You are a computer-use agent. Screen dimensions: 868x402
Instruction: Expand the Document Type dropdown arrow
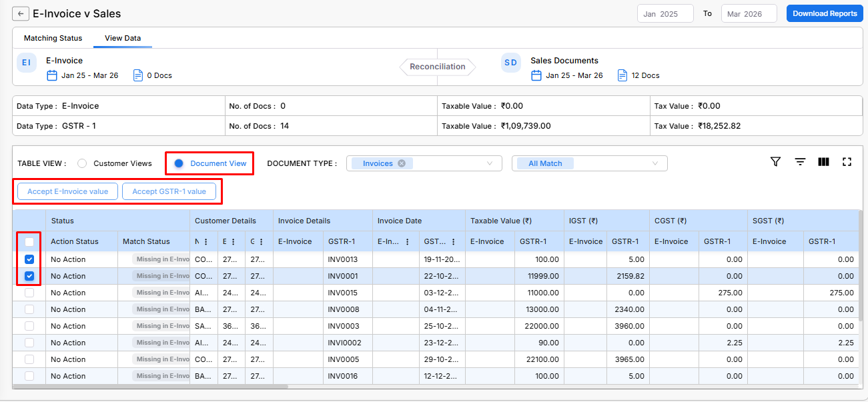tap(490, 163)
